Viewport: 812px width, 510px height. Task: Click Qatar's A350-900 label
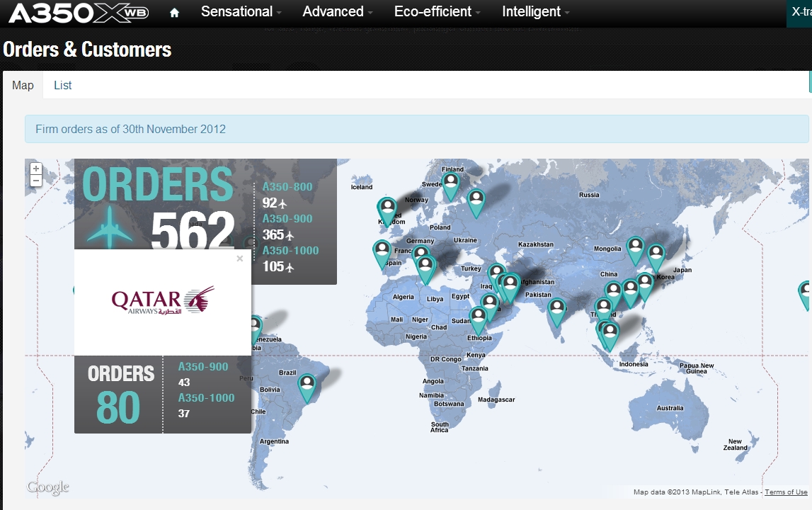(203, 366)
